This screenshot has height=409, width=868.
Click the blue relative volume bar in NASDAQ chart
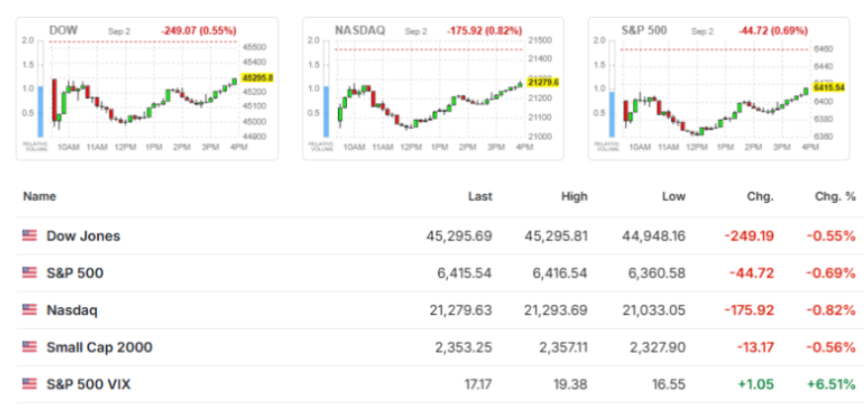point(326,111)
